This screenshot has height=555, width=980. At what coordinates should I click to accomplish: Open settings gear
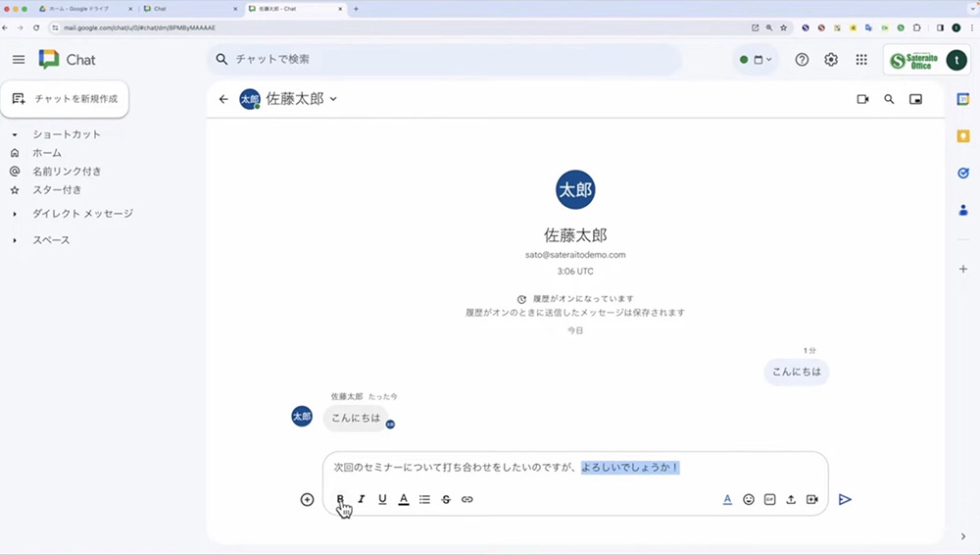[x=831, y=60]
